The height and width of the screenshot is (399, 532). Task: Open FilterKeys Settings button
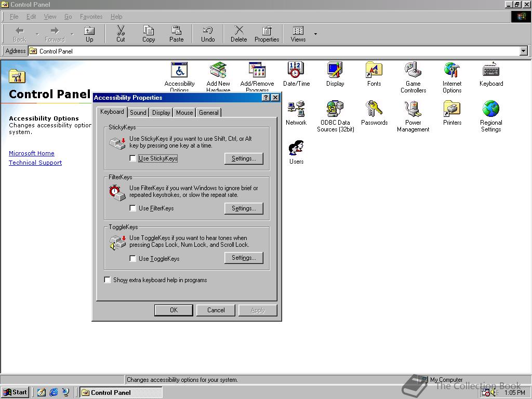pos(244,208)
